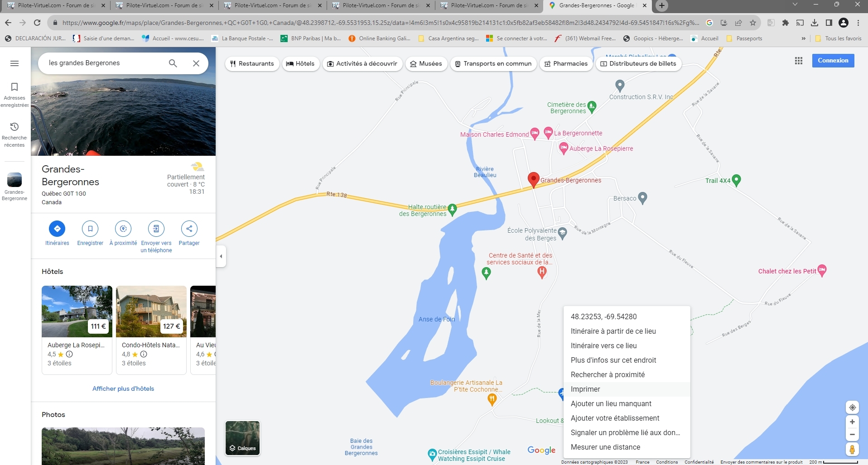Click the À proximité nearby icon
868x465 pixels.
coord(123,229)
